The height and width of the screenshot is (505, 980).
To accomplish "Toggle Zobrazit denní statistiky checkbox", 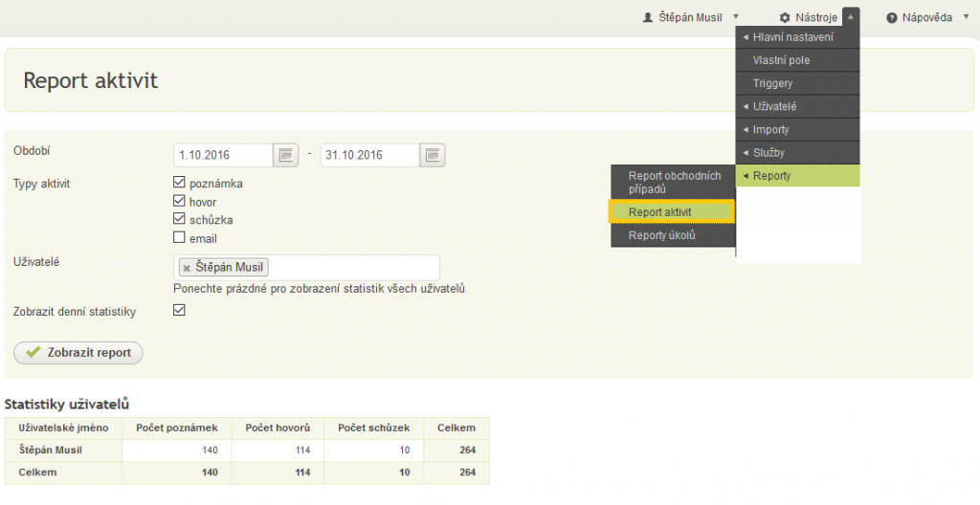I will coord(179,310).
